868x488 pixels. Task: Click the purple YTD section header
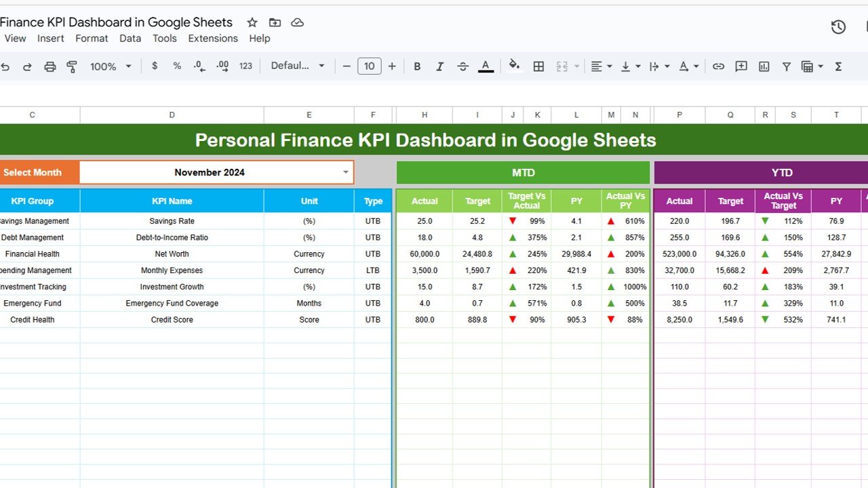(761, 173)
